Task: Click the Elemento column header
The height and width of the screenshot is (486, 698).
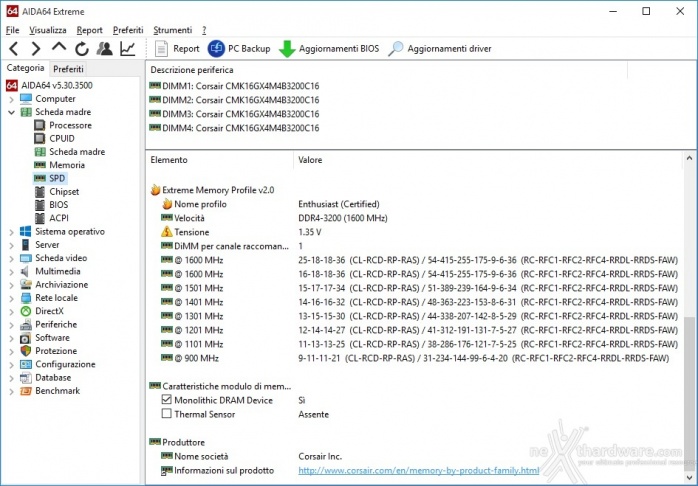Action: coord(220,160)
